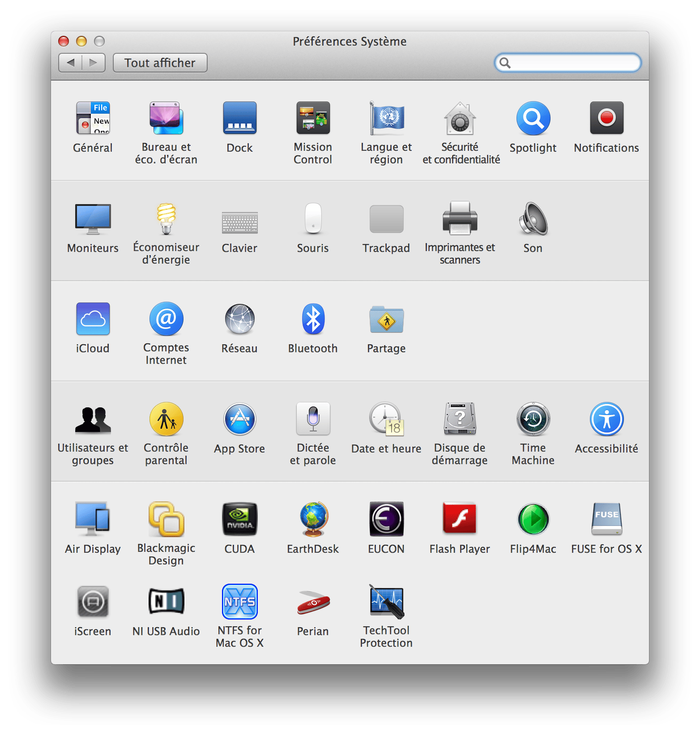Open Accessibilité preferences
Screen dimensions: 700x735
(606, 419)
